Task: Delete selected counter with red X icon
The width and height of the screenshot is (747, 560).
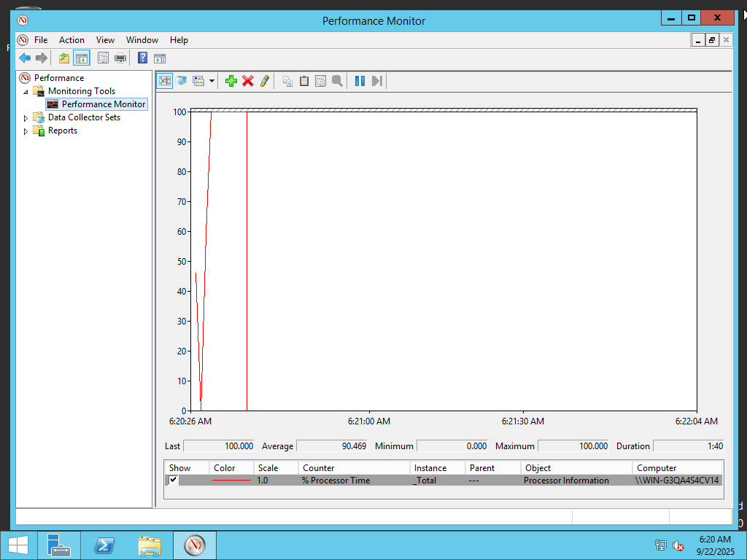Action: pyautogui.click(x=248, y=81)
